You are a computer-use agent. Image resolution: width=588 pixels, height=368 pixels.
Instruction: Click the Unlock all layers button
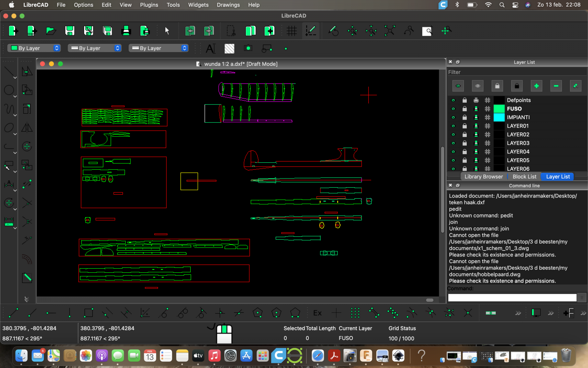[497, 86]
